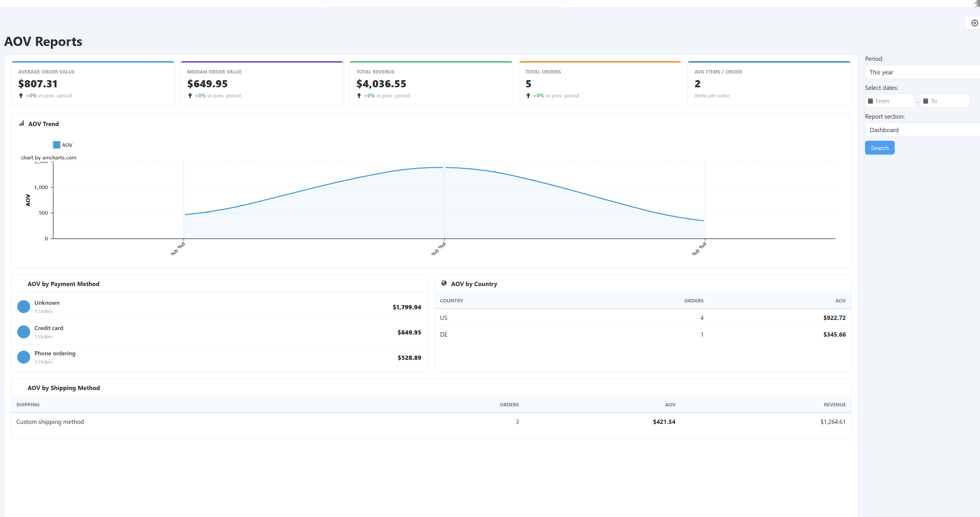Open the settings gear icon
The image size is (980, 517).
pyautogui.click(x=974, y=23)
